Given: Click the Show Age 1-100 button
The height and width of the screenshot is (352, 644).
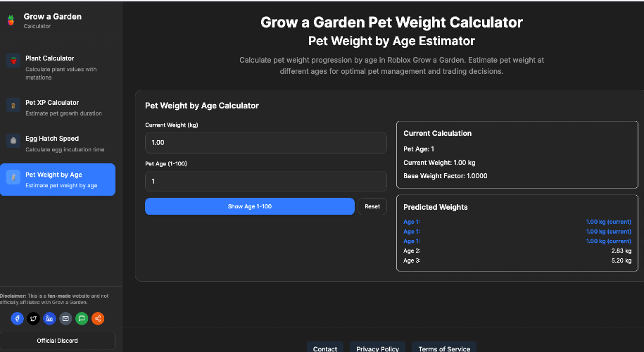Looking at the screenshot, I should (250, 206).
